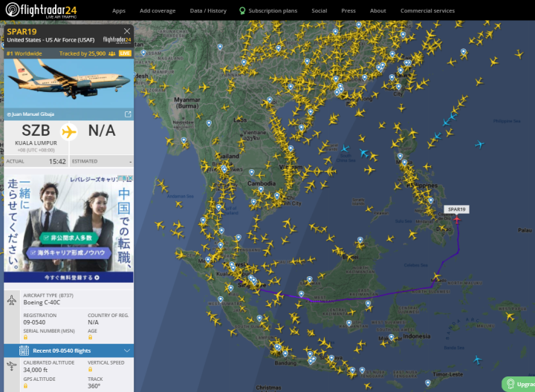Open the Apps menu
This screenshot has height=392, width=535.
coord(119,11)
